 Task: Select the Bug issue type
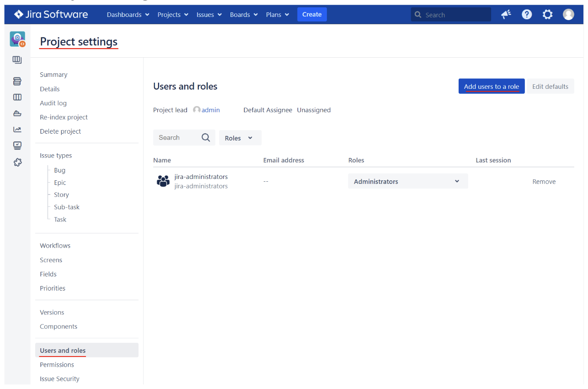[59, 170]
